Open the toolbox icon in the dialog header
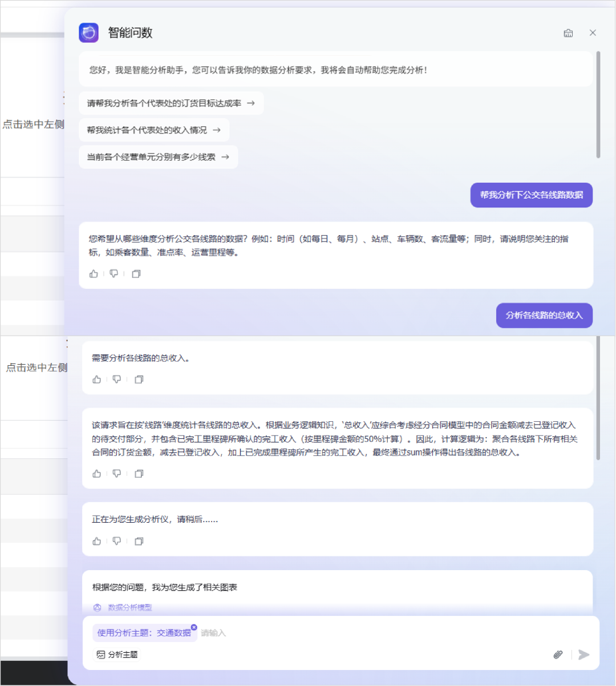 (568, 33)
